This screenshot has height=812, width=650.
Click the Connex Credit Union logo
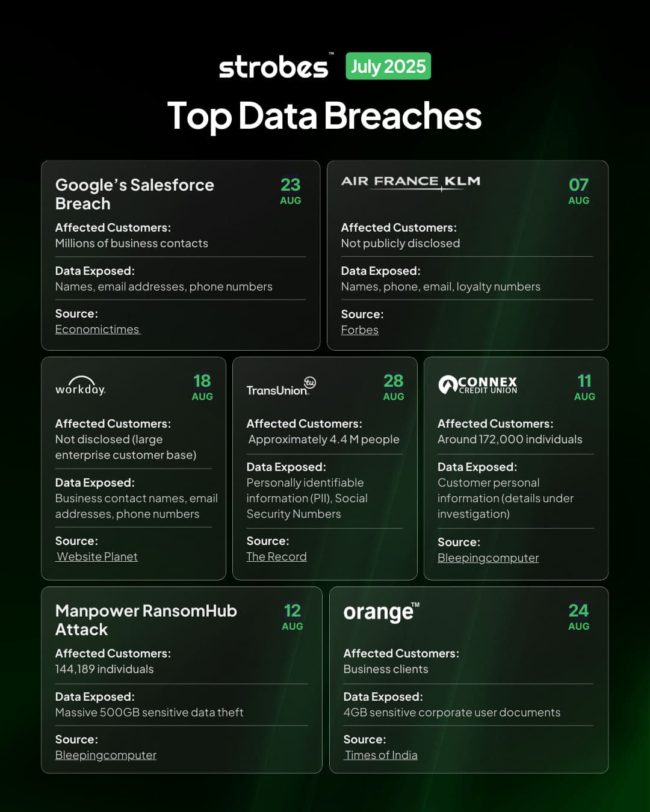click(x=478, y=385)
